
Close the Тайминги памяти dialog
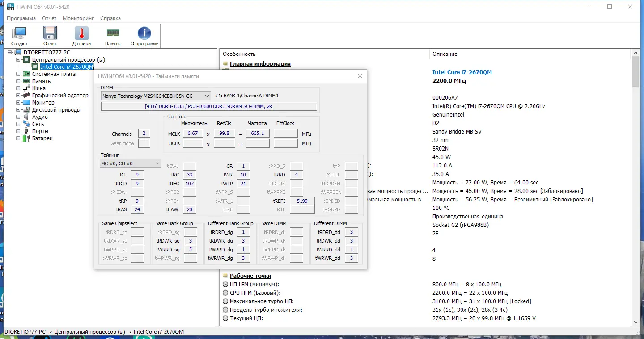coord(360,76)
